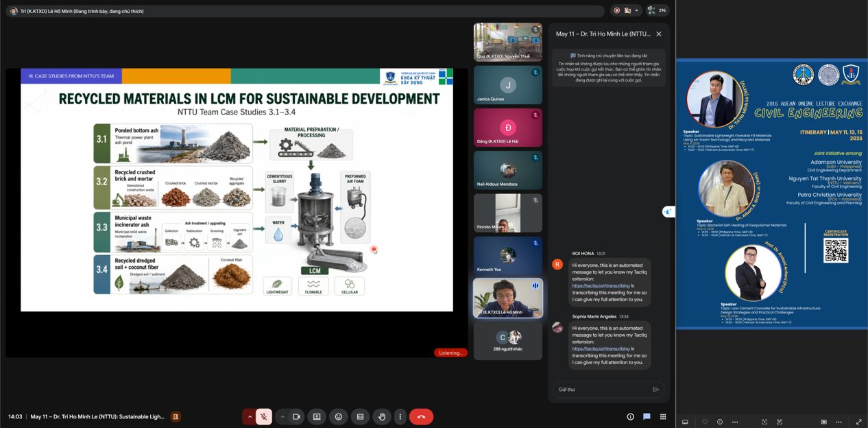Select Đăng Lê Hải participant tile
The height and width of the screenshot is (428, 868).
(x=507, y=128)
